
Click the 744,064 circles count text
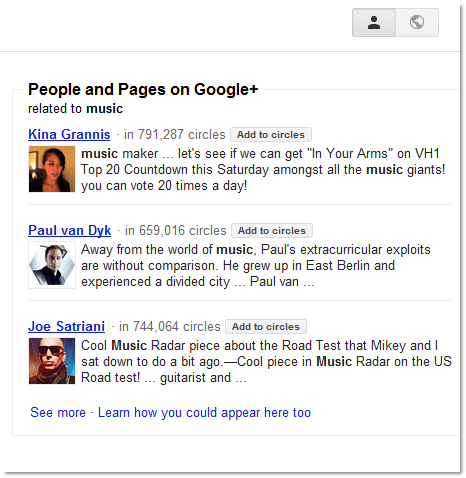[x=170, y=327]
